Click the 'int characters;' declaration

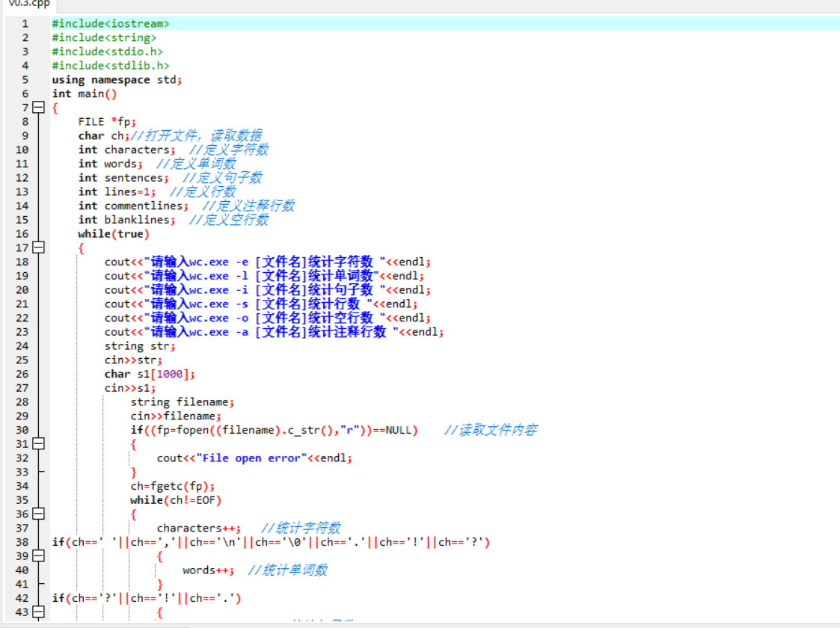pyautogui.click(x=127, y=150)
